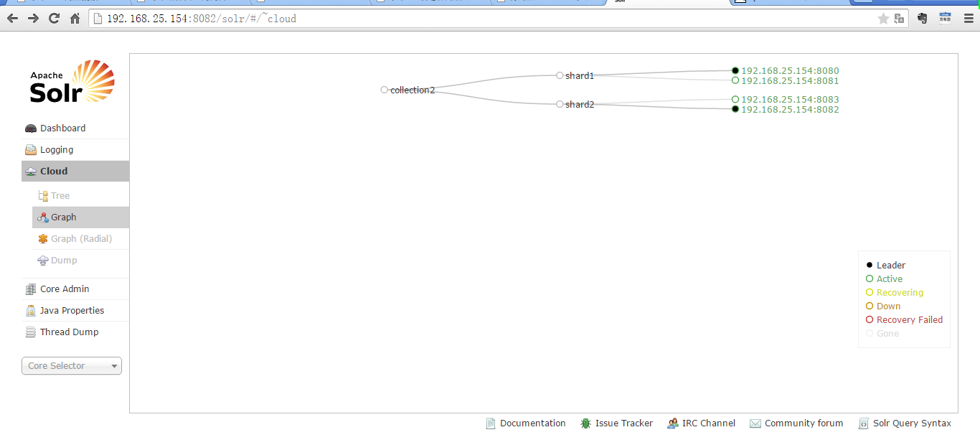Click the Community forum envelope icon

pyautogui.click(x=755, y=423)
